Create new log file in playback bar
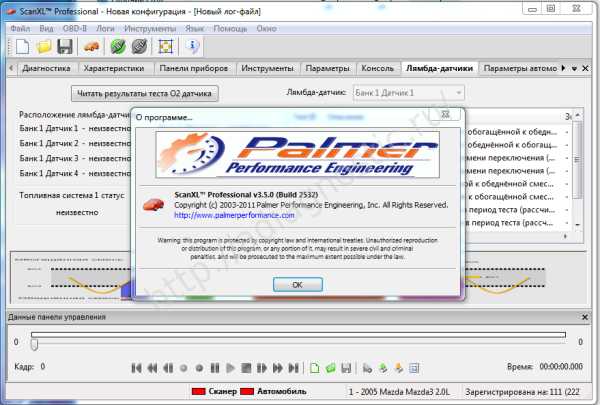The height and width of the screenshot is (405, 600). pyautogui.click(x=315, y=368)
